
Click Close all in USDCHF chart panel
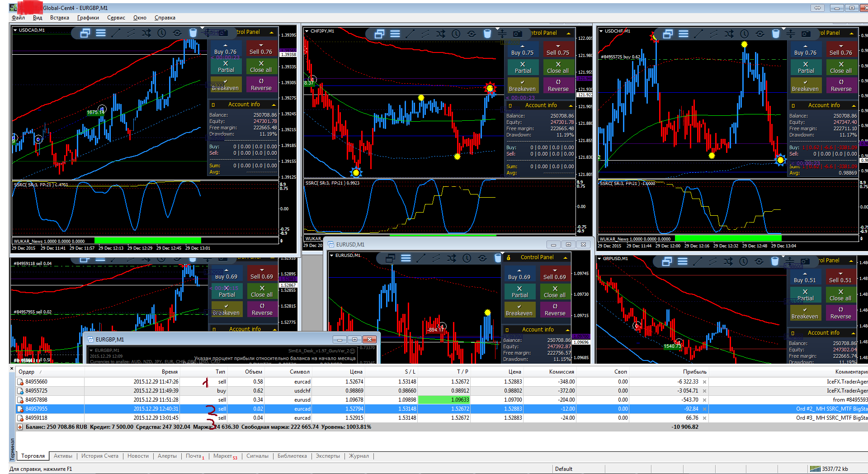coord(841,68)
